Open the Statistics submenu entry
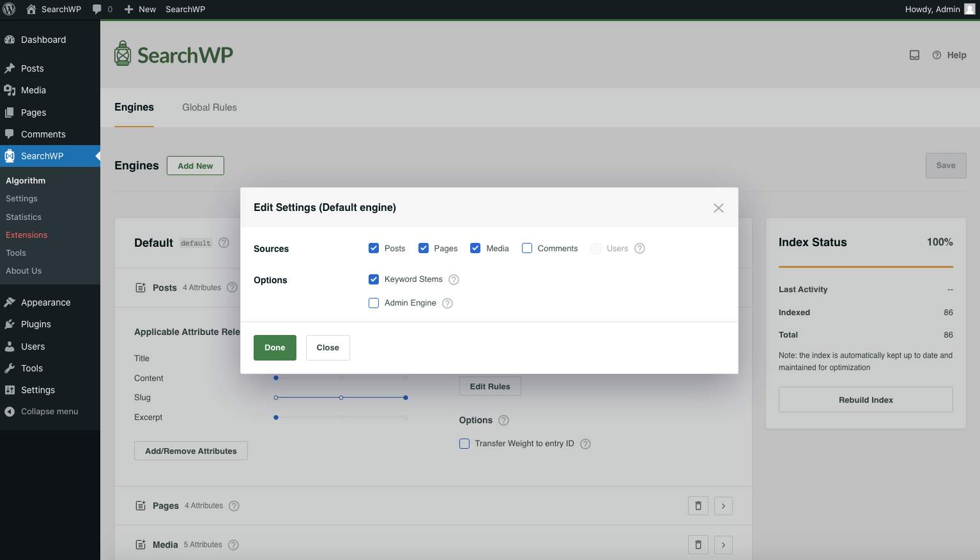 (x=24, y=217)
